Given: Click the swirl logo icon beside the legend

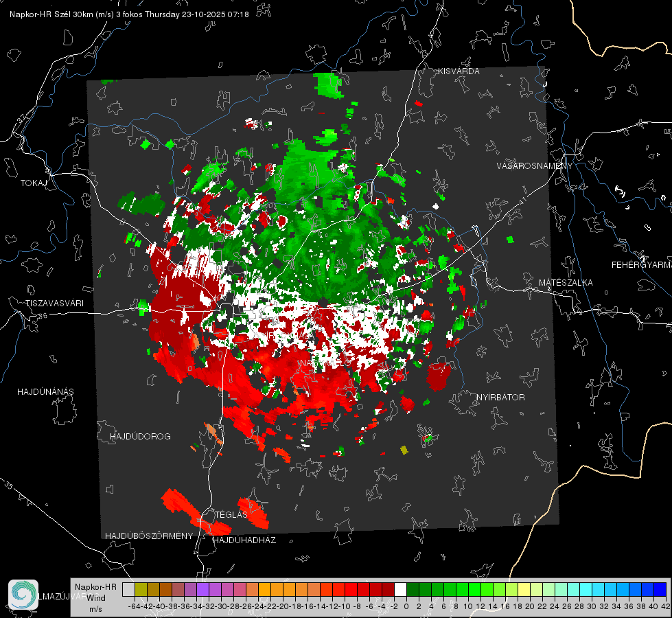Looking at the screenshot, I should (23, 595).
